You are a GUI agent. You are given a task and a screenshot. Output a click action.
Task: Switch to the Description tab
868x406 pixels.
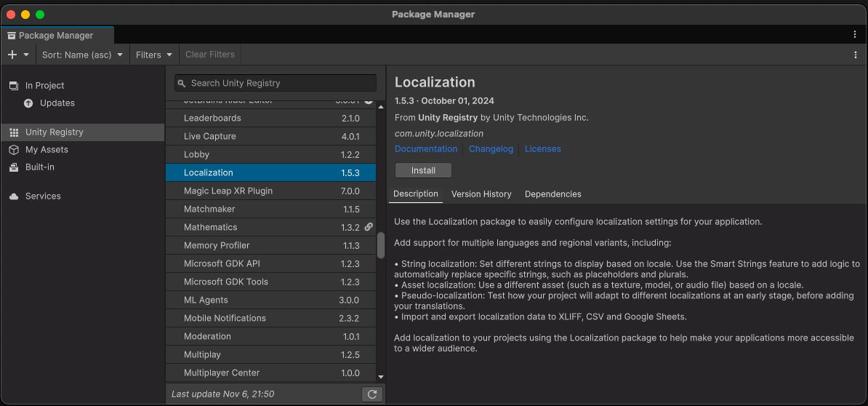pos(416,194)
